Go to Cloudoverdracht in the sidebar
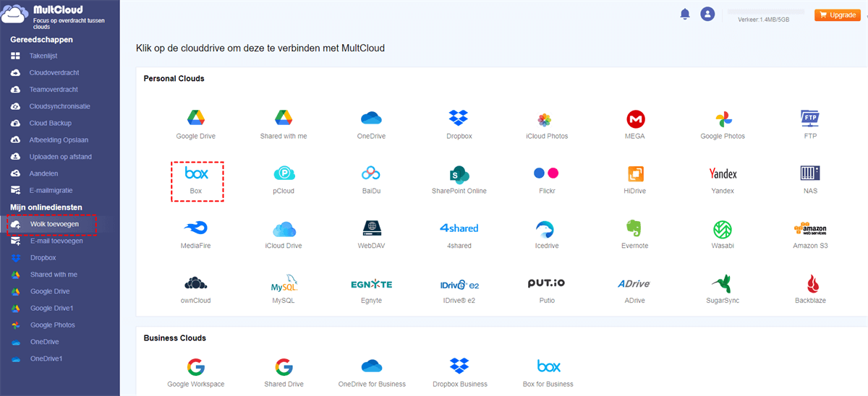The image size is (868, 396). point(54,73)
